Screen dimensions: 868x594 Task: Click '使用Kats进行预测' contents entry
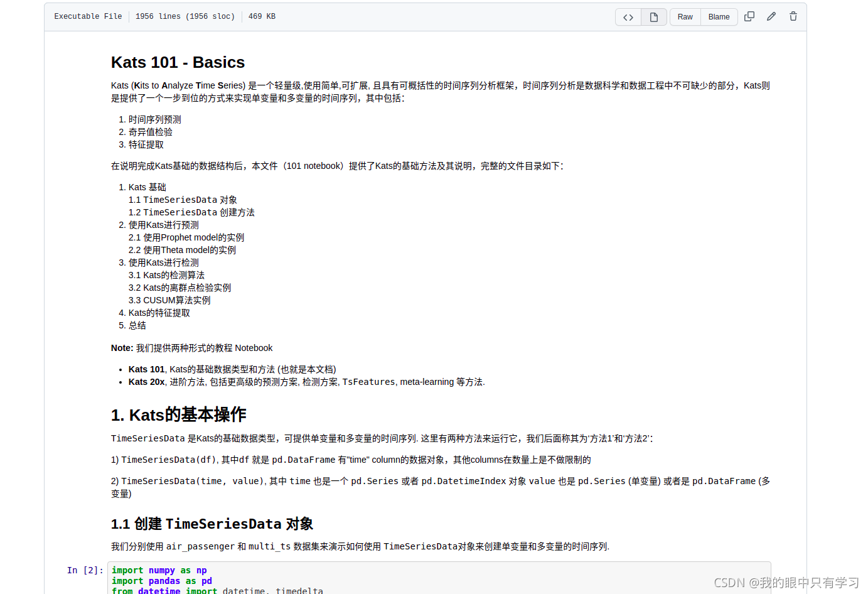[164, 225]
